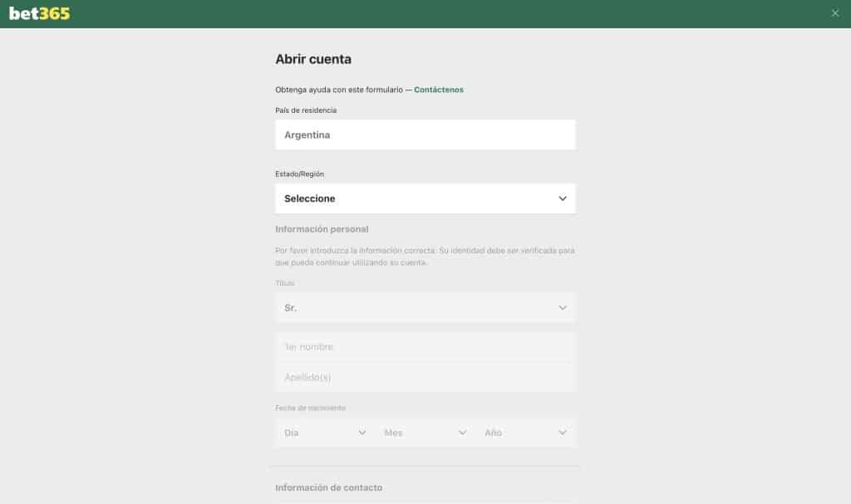Open the Contáctenos help link
This screenshot has width=851, height=504.
[x=438, y=90]
